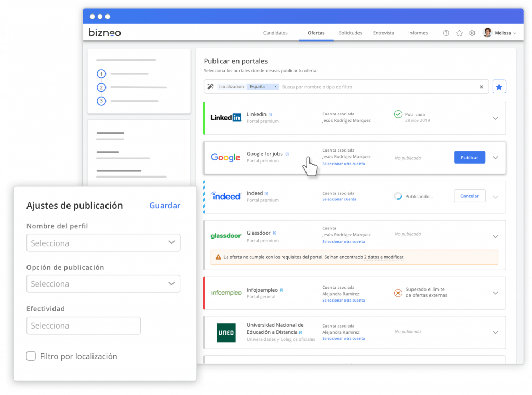This screenshot has height=395, width=532.
Task: Cancel the Indeed publication in progress
Action: [x=469, y=196]
